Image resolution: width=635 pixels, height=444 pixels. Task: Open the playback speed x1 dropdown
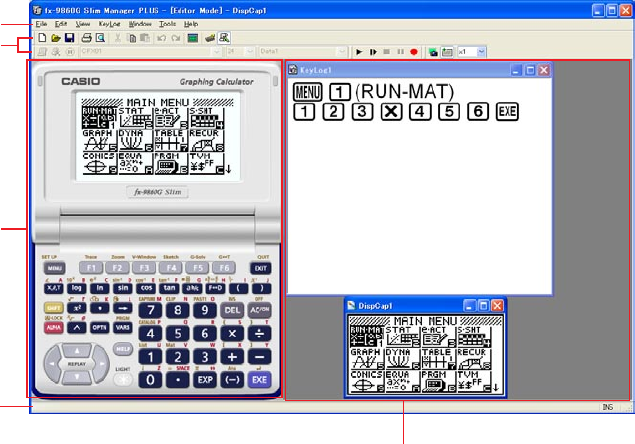(481, 50)
